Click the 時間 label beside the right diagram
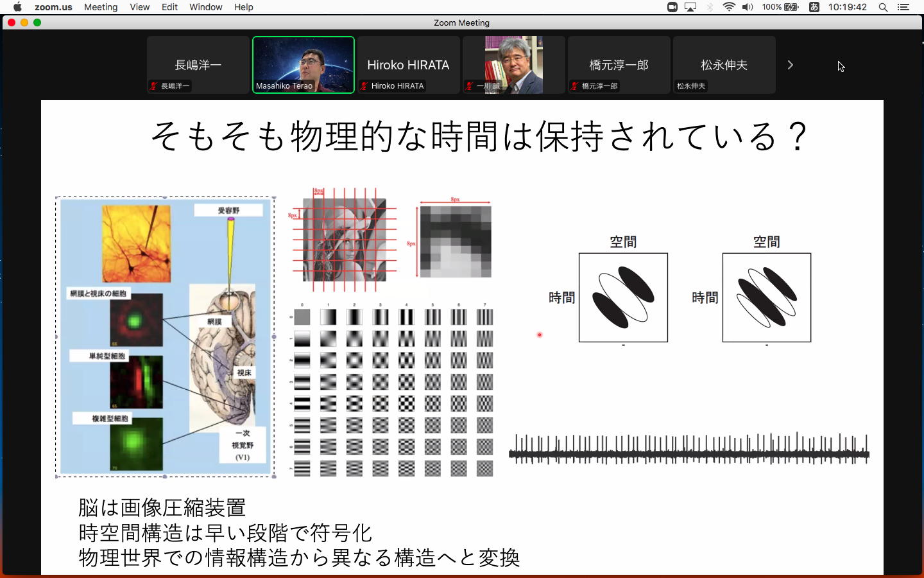Viewport: 924px width, 578px height. [705, 297]
